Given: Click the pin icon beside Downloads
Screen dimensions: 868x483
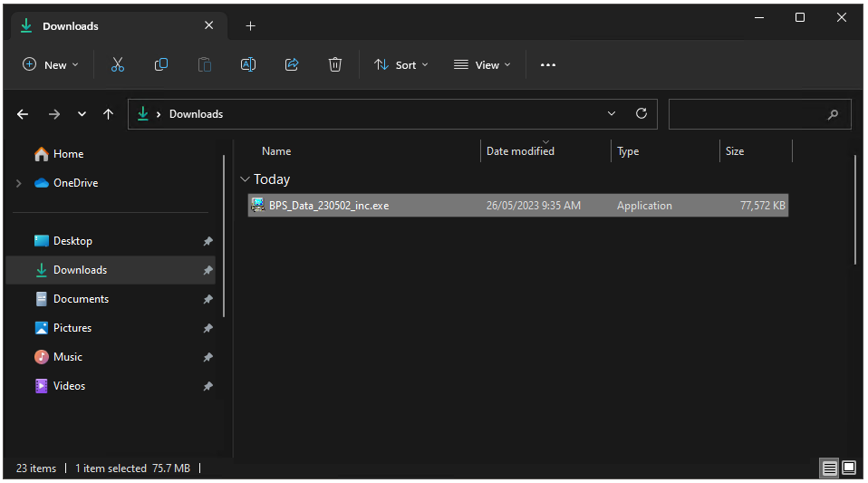Looking at the screenshot, I should (x=207, y=270).
